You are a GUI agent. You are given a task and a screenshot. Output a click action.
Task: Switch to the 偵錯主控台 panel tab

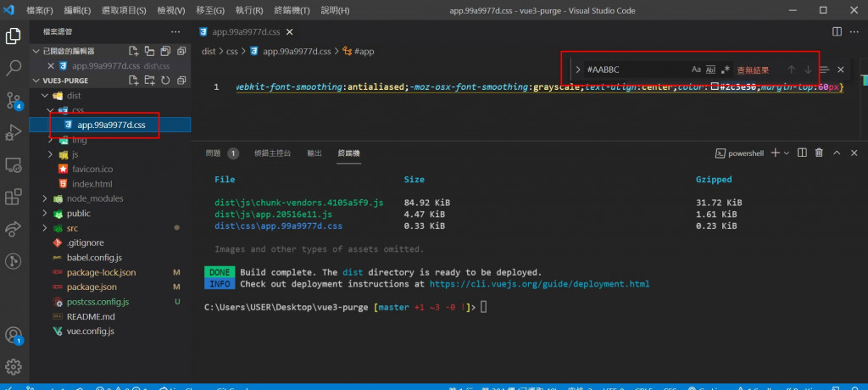tap(272, 153)
